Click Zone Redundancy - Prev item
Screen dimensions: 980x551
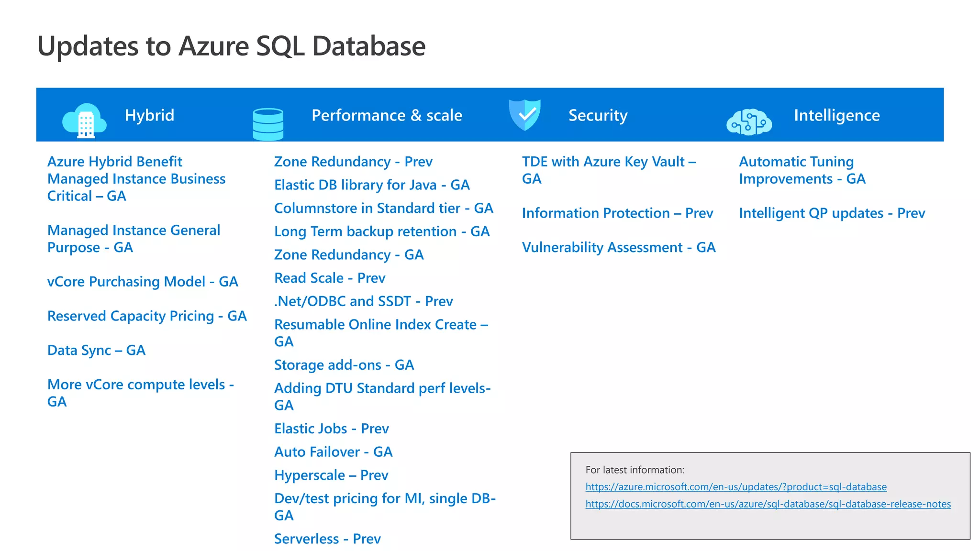pyautogui.click(x=353, y=162)
